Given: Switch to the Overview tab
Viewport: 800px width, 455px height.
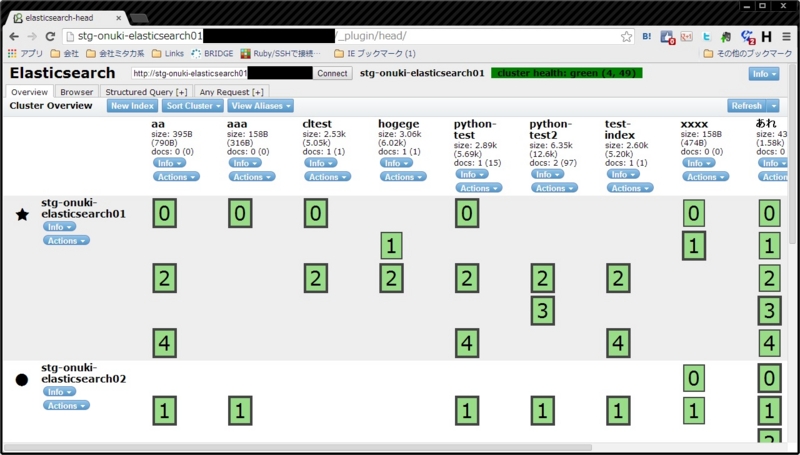Looking at the screenshot, I should tap(29, 92).
